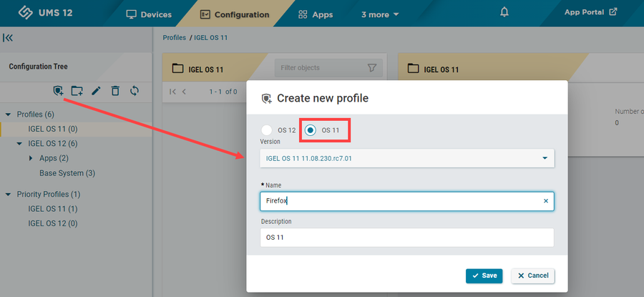Cancel the Create new profile dialog
Screen dimensions: 644x297
[x=532, y=276]
